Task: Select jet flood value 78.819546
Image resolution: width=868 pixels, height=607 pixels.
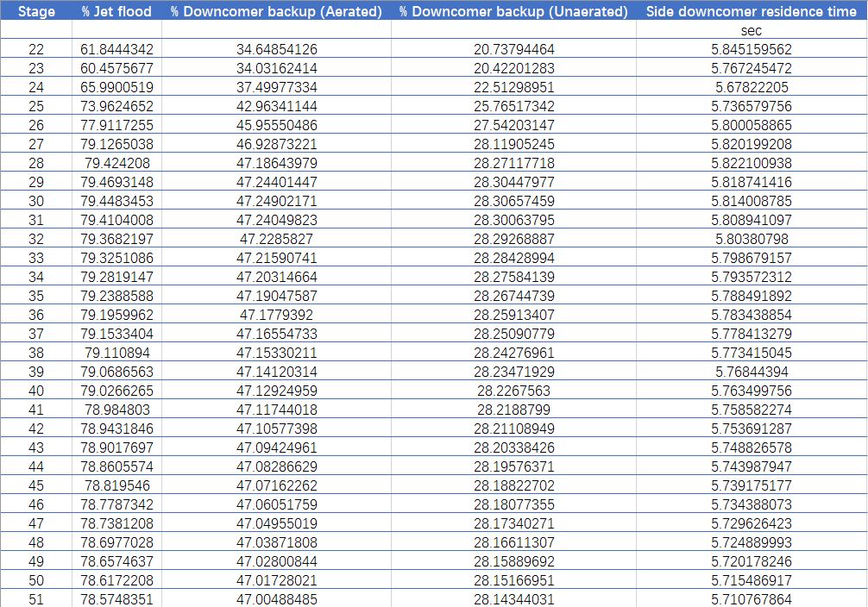Action: (116, 485)
